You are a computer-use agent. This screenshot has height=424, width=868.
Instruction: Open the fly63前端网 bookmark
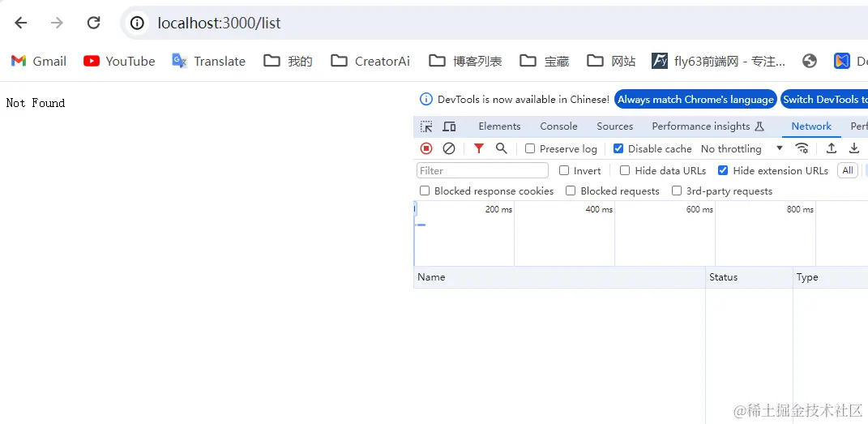(x=719, y=61)
